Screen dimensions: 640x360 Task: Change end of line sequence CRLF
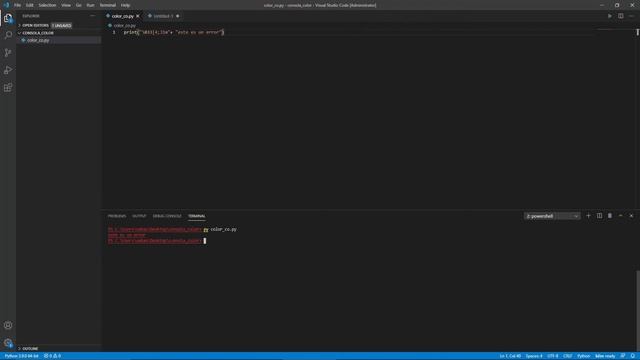(568, 356)
